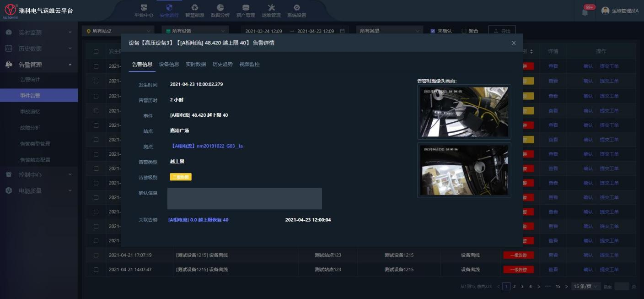Screen dimensions: 644x299
Task: Select the 智慧能源 recycle icon
Action: pyautogui.click(x=195, y=8)
